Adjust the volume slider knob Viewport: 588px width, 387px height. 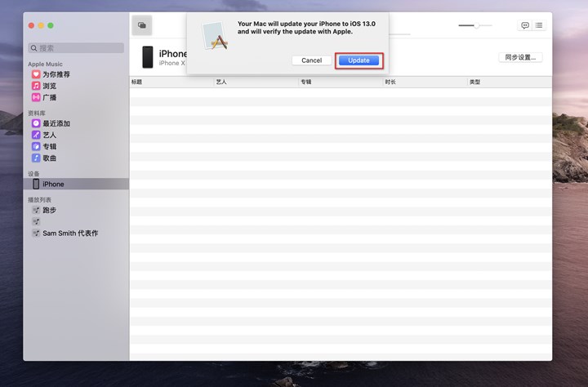(476, 25)
